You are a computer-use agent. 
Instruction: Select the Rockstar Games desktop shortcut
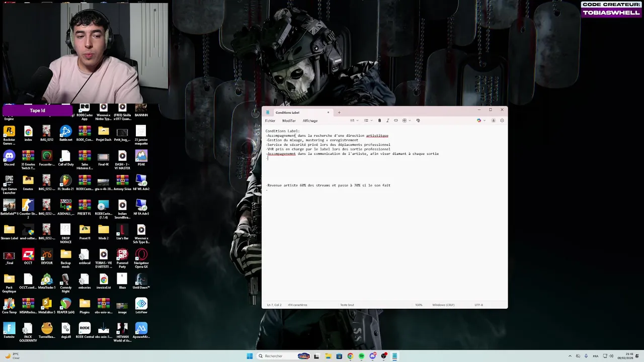click(x=9, y=135)
